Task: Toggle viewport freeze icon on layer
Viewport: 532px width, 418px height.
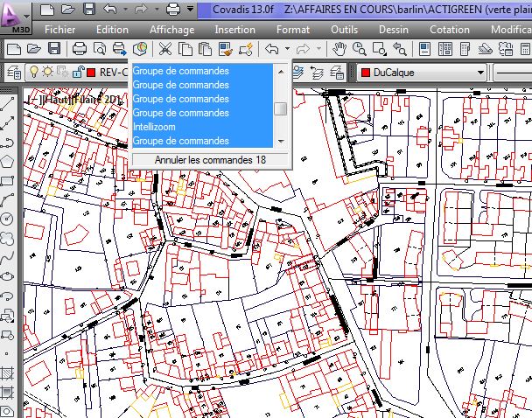Action: (x=63, y=72)
